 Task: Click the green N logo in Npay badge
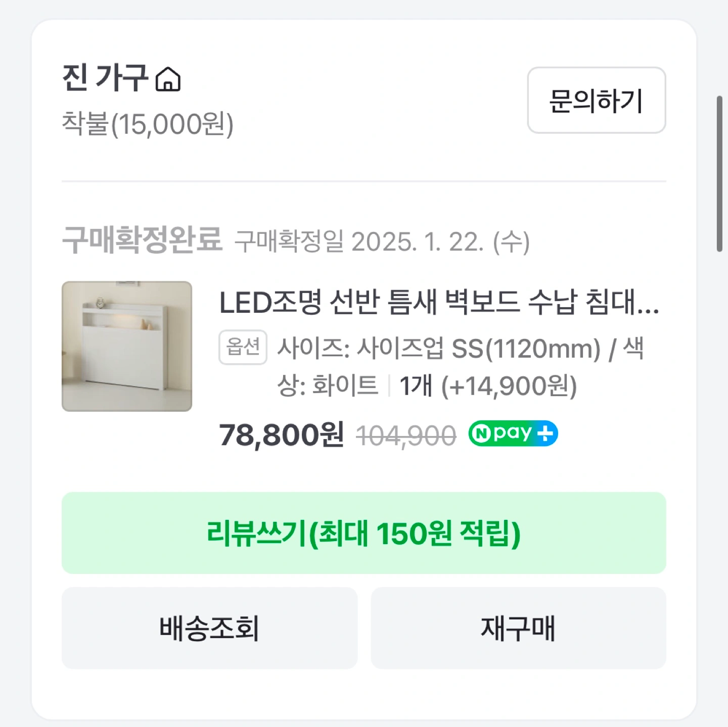pos(482,434)
